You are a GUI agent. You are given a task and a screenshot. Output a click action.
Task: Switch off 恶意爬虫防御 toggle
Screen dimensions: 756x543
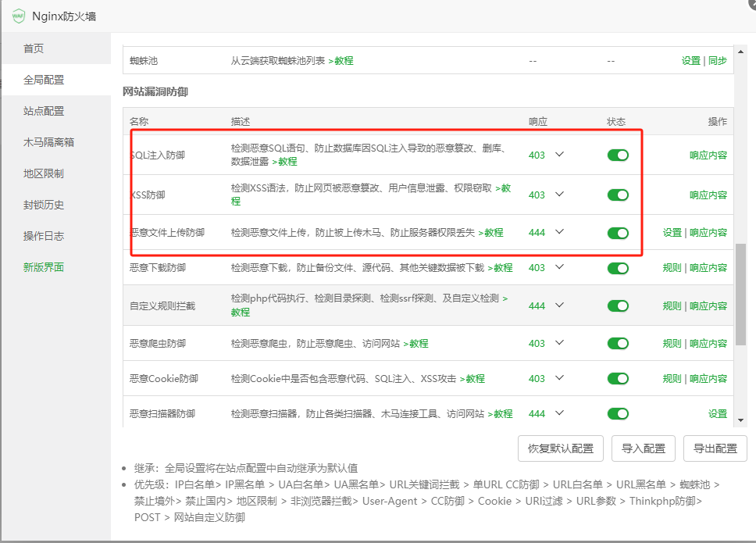click(x=618, y=343)
